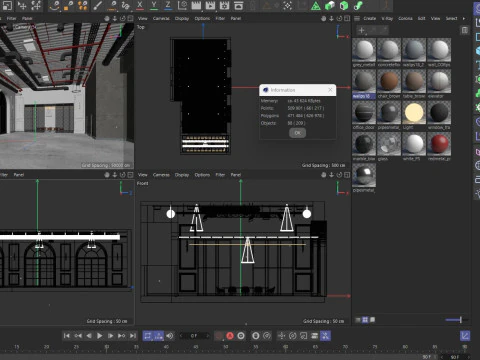Play the animation forward
The height and width of the screenshot is (360, 480).
coord(99,336)
